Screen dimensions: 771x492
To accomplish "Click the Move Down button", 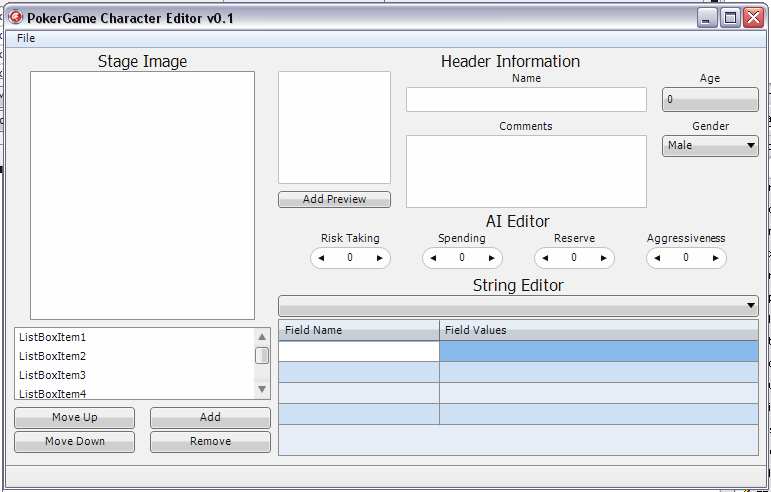I will [x=75, y=442].
